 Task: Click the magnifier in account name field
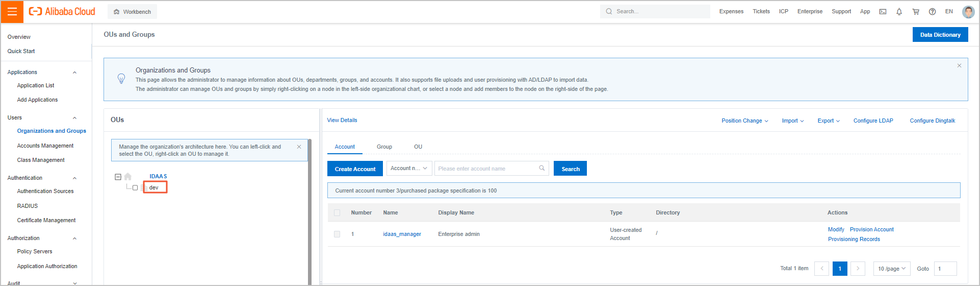[x=541, y=168]
